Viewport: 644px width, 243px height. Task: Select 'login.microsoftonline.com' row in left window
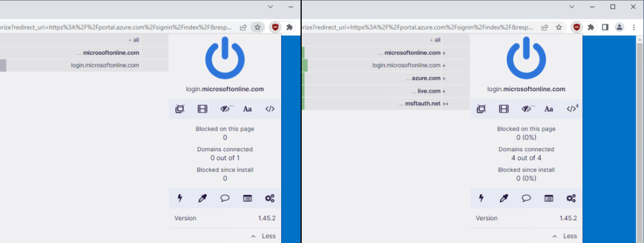point(84,65)
